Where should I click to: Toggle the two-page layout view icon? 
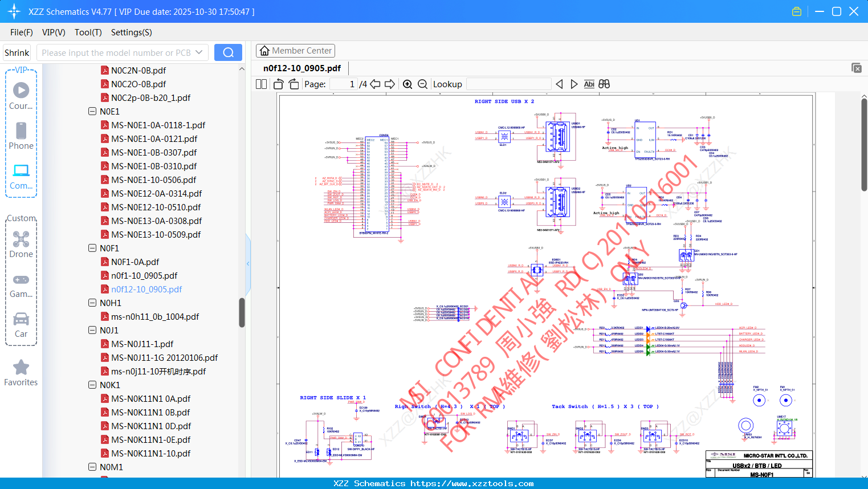coord(261,84)
